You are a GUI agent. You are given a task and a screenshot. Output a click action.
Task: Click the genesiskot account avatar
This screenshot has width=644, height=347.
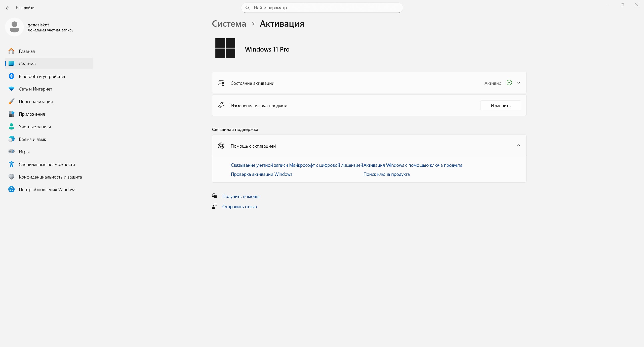point(14,27)
